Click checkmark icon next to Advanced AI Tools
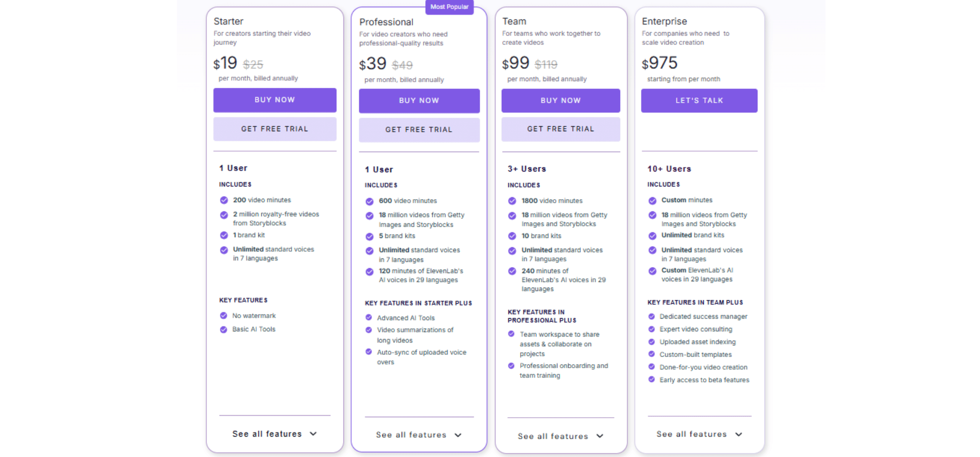The height and width of the screenshot is (457, 980). (x=369, y=318)
